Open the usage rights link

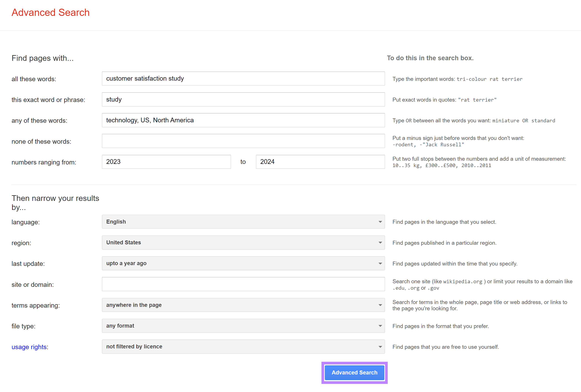[29, 346]
